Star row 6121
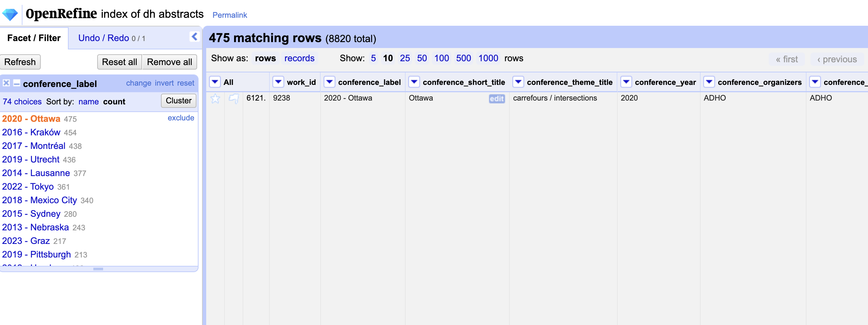Viewport: 868px width, 325px height. [215, 99]
